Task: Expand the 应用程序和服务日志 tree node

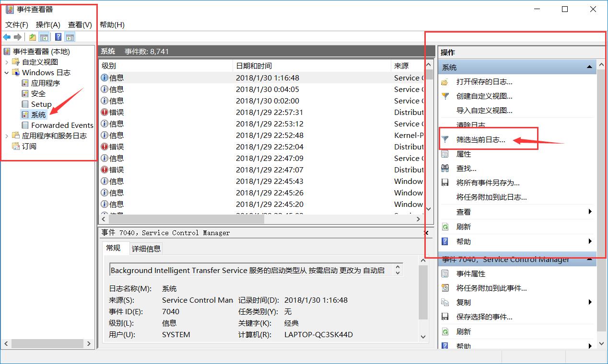Action: (x=7, y=136)
